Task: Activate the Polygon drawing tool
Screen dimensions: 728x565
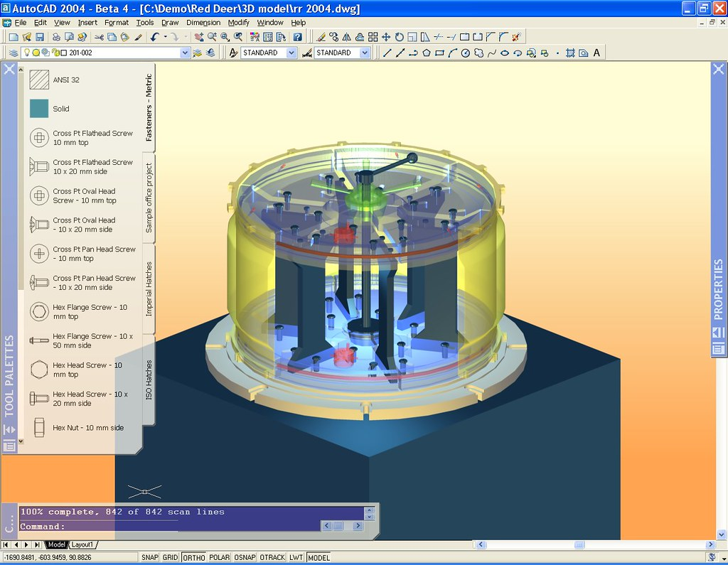Action: coord(427,53)
